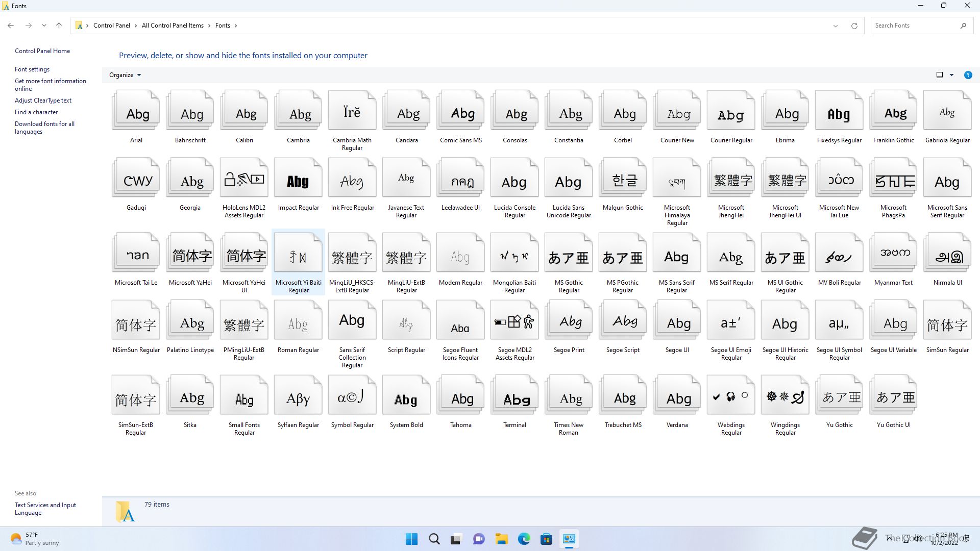Select the Mongolian Baiti Regular font icon
Viewport: 980px width, 551px height.
(x=514, y=253)
